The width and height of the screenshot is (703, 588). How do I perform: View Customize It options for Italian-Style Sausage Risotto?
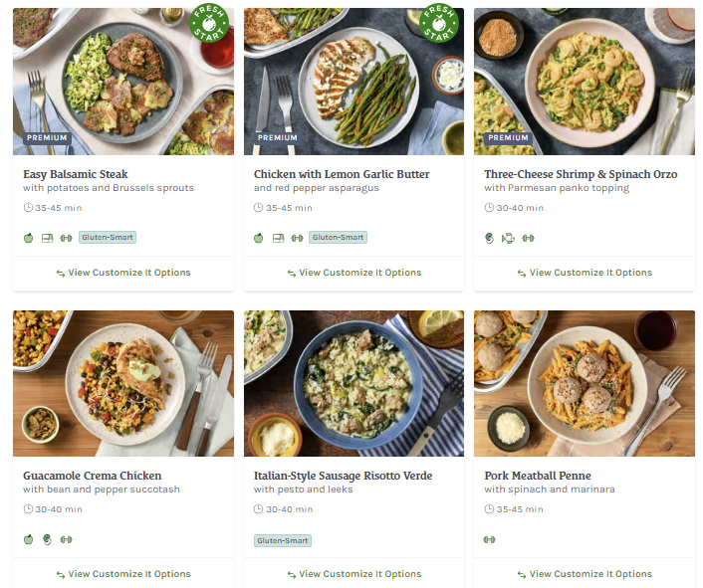(x=353, y=574)
